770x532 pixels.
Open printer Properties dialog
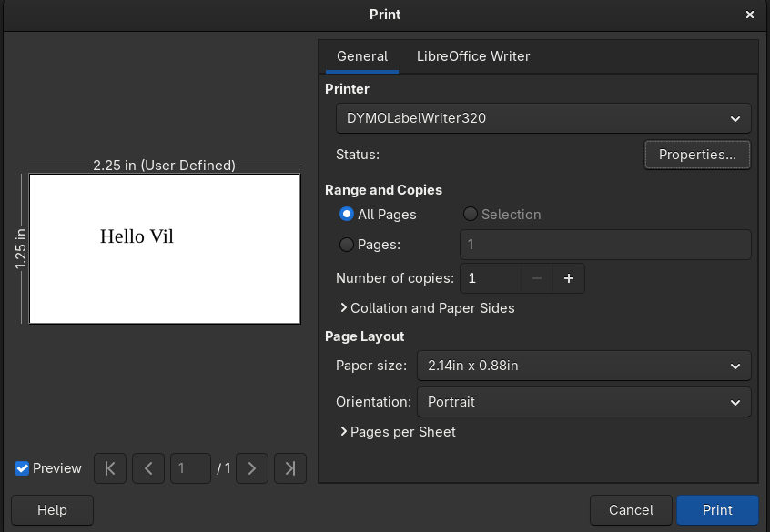[697, 155]
